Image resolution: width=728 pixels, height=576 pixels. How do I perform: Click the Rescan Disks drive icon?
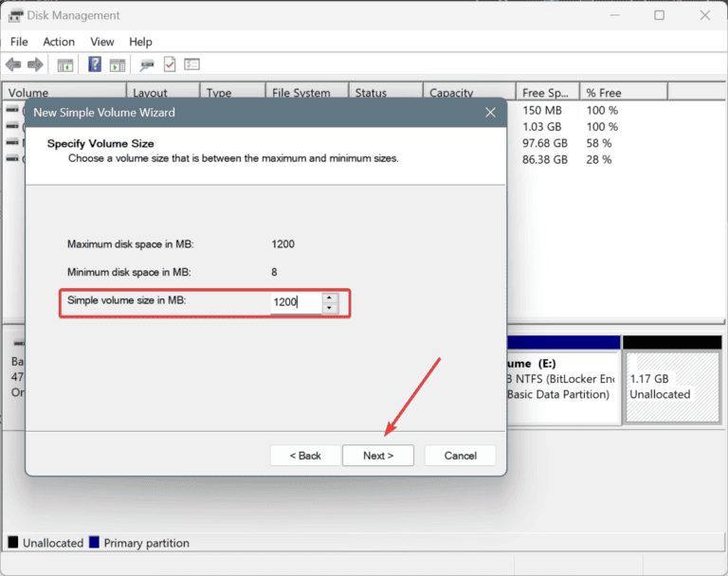coord(147,64)
